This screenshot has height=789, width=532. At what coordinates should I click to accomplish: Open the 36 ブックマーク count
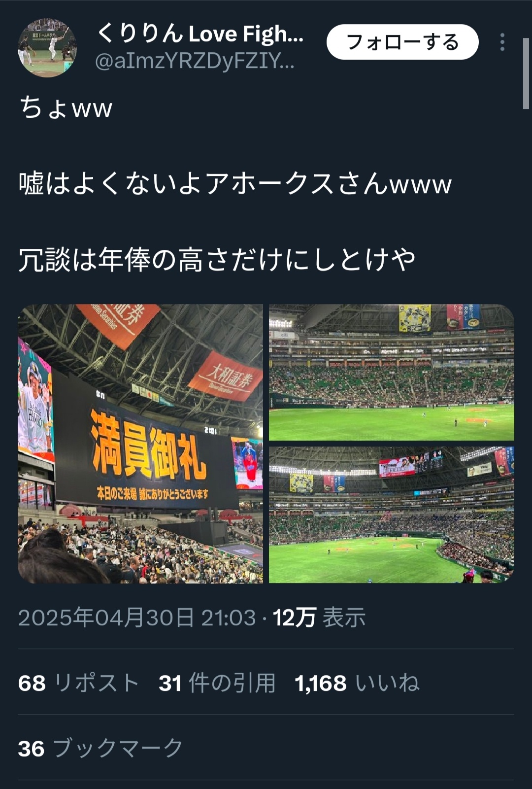pos(100,748)
